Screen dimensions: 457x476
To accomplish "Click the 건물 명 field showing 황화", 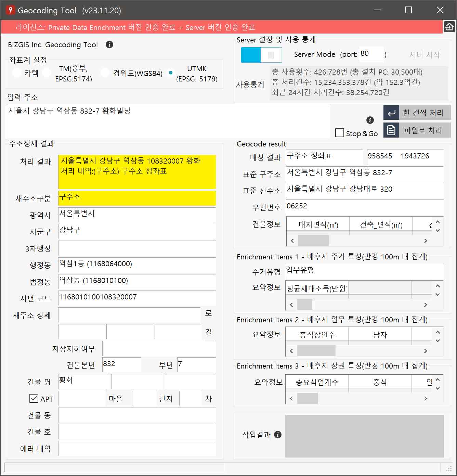I will click(84, 382).
